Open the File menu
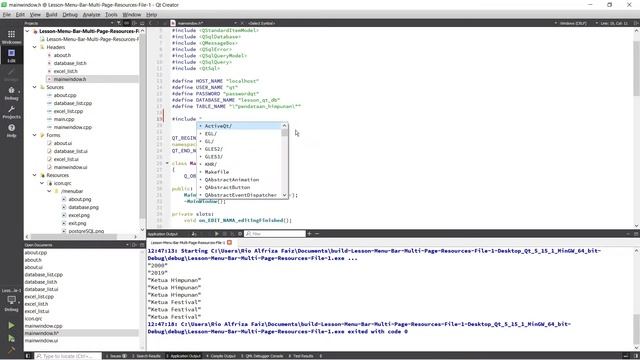 tap(7, 15)
